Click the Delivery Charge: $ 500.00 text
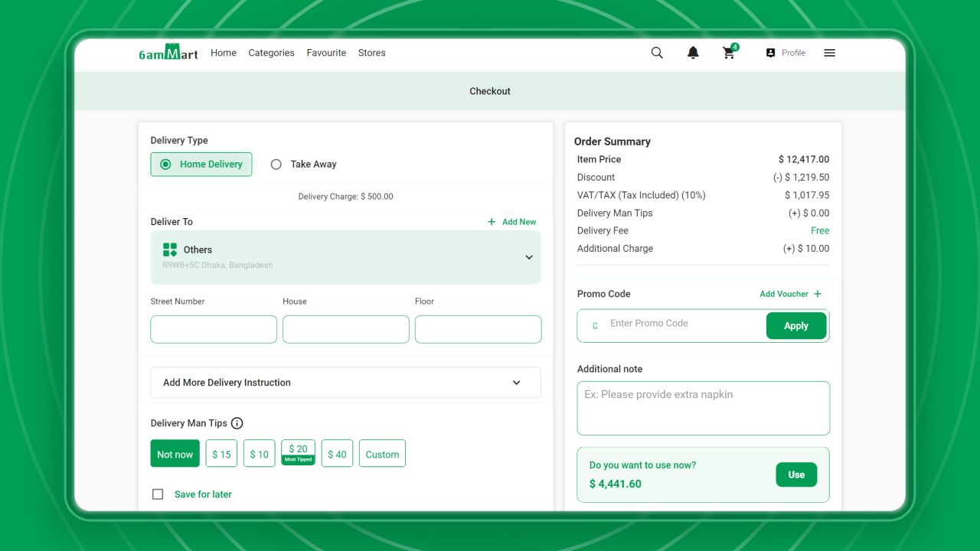 coord(346,197)
